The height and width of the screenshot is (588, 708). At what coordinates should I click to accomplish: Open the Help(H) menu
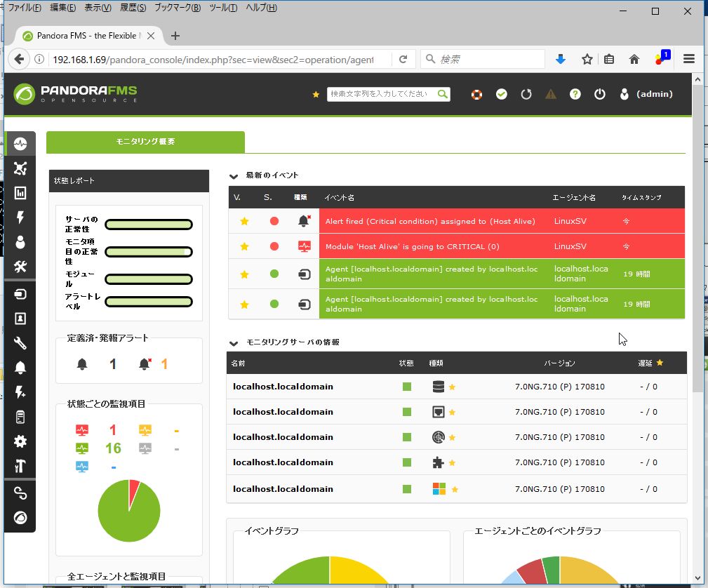tap(261, 8)
